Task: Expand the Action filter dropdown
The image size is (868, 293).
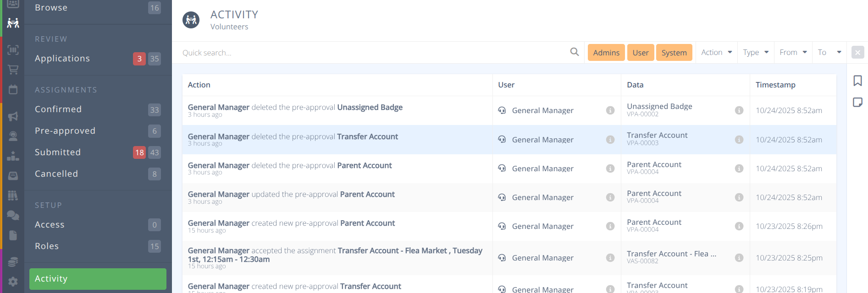Action: 716,53
